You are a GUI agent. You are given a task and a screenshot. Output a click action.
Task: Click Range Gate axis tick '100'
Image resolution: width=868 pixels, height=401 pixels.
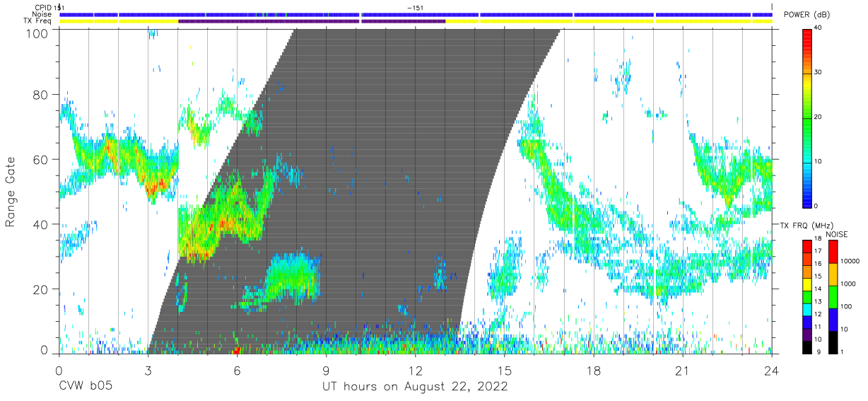click(x=38, y=33)
